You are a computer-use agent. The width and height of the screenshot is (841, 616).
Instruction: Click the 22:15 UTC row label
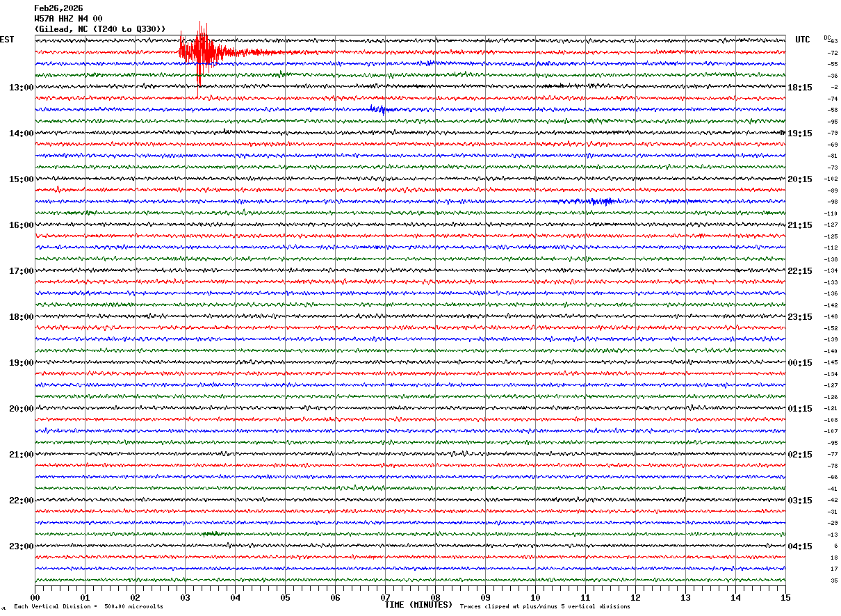pyautogui.click(x=800, y=271)
